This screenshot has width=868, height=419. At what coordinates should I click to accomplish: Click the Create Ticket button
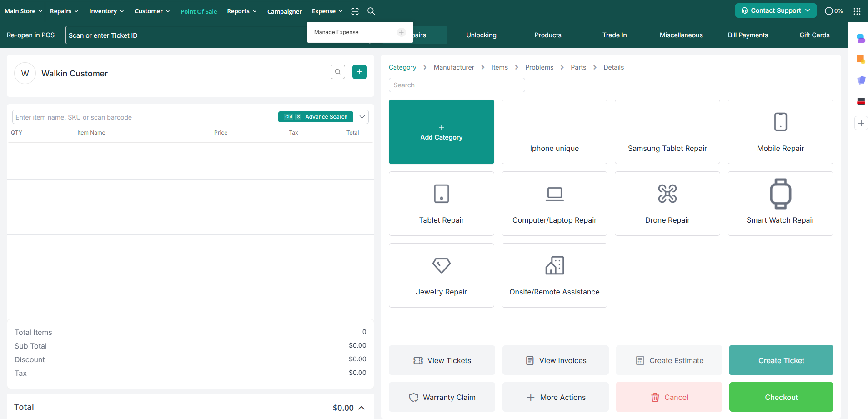tap(781, 360)
